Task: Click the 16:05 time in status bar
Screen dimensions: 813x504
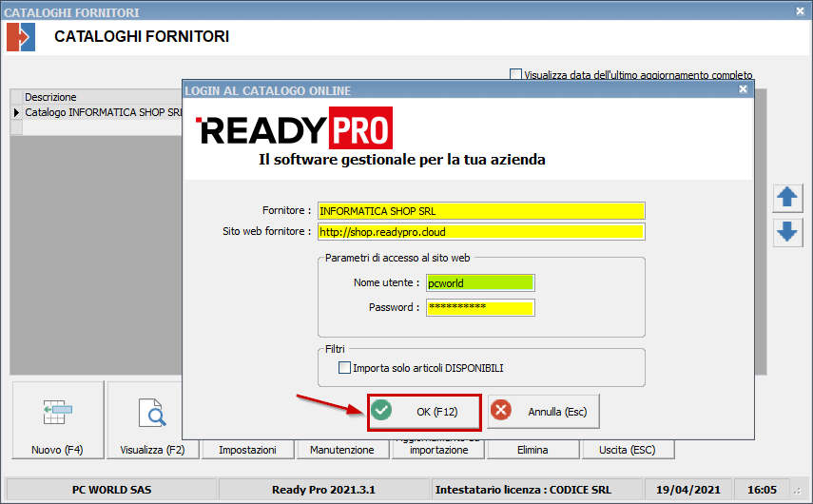Action: tap(762, 490)
